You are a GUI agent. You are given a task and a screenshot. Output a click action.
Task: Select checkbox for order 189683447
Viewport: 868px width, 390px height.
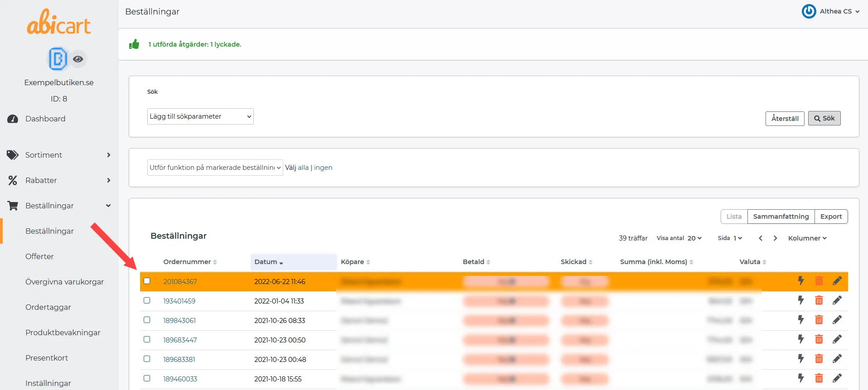[x=147, y=339]
